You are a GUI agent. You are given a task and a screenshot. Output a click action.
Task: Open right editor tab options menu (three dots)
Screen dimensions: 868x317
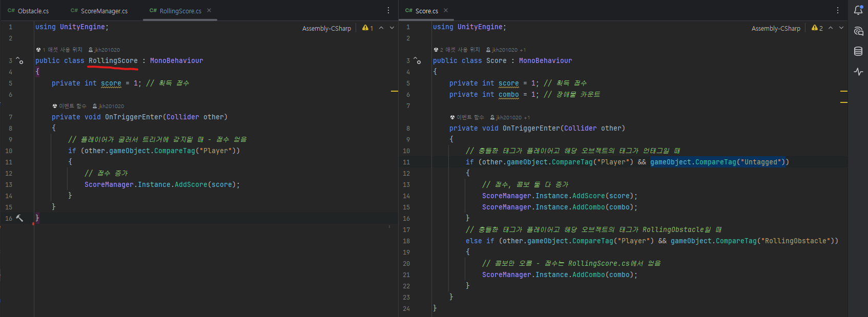(838, 10)
